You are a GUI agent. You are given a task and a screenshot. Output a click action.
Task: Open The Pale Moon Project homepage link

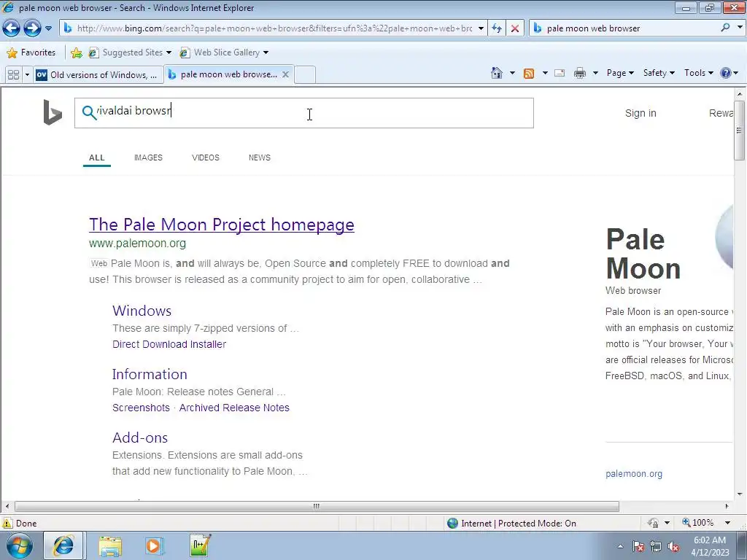[222, 225]
